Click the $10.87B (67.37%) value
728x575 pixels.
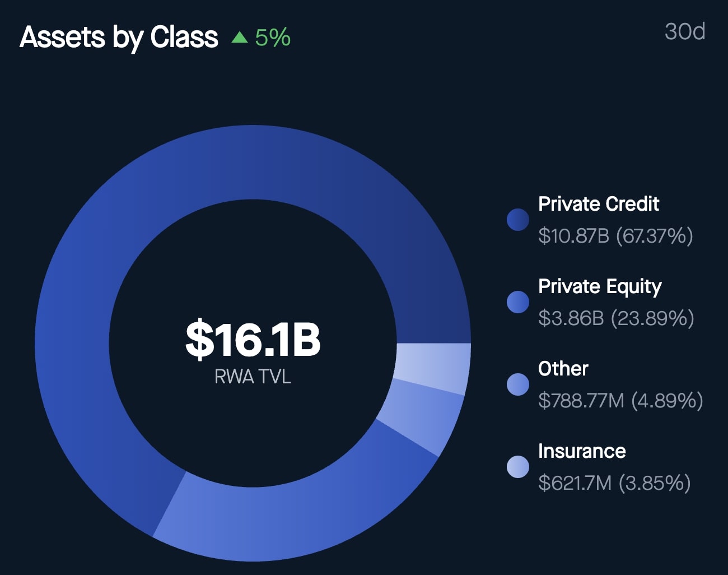(x=615, y=235)
